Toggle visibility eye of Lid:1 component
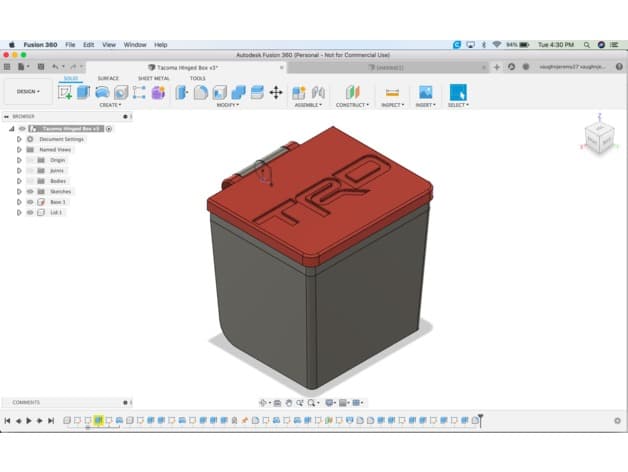 click(x=30, y=212)
